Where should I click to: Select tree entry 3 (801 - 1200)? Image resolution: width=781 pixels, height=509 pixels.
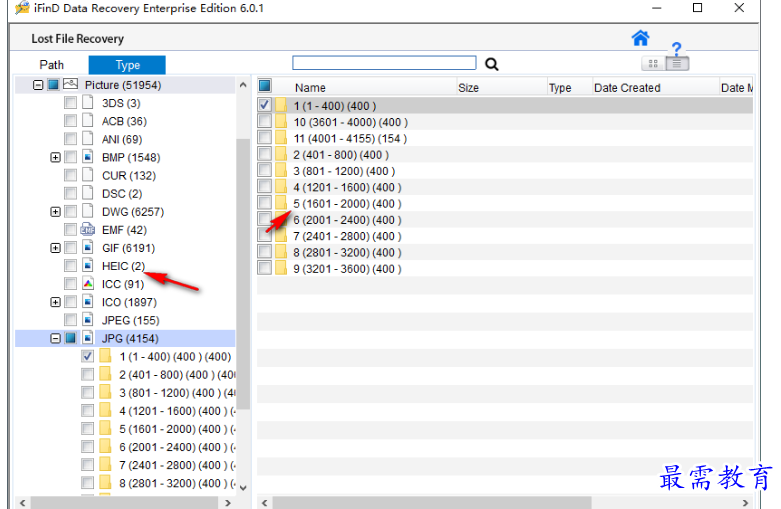pos(177,393)
